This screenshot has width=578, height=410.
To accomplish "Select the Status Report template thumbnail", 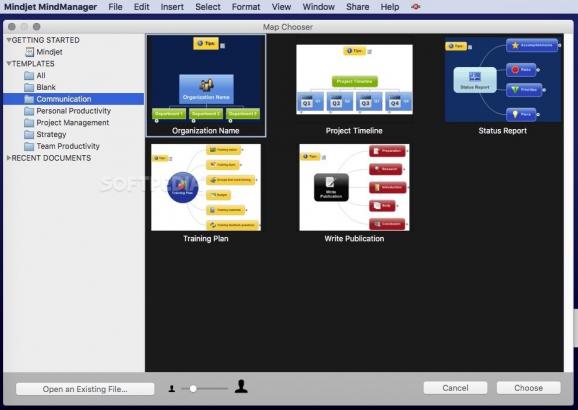I will pos(503,79).
